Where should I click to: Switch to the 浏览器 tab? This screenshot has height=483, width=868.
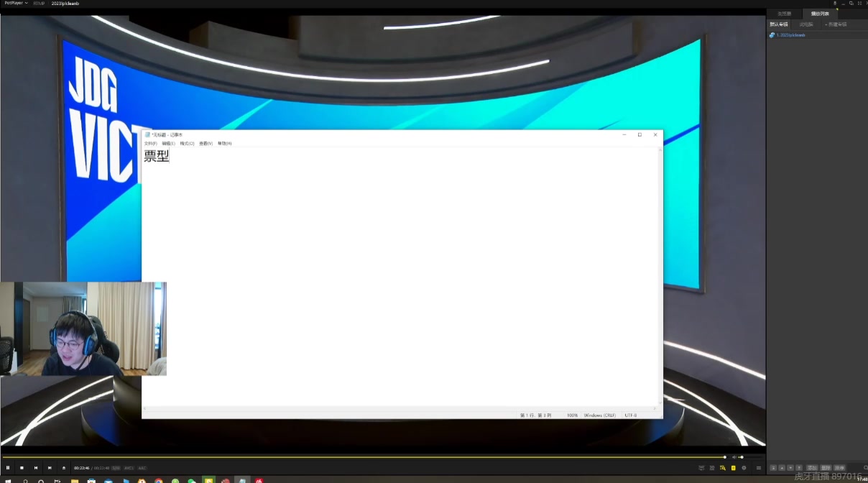click(784, 14)
